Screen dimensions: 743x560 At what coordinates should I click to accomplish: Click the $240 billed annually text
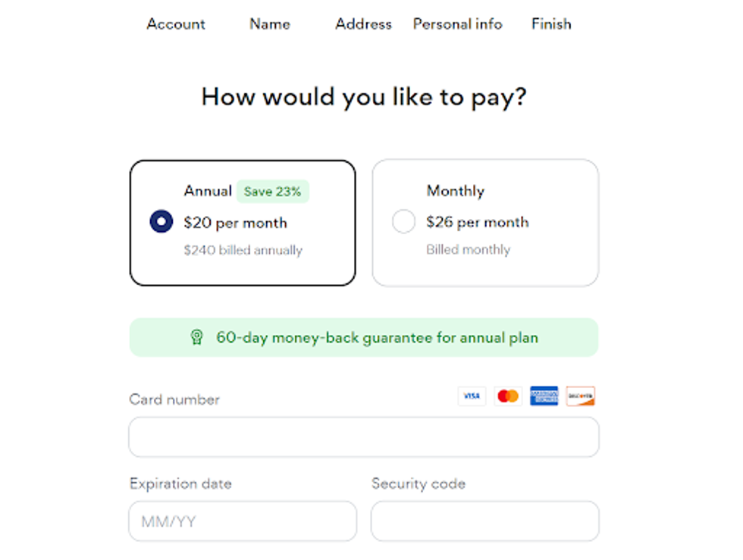coord(243,250)
